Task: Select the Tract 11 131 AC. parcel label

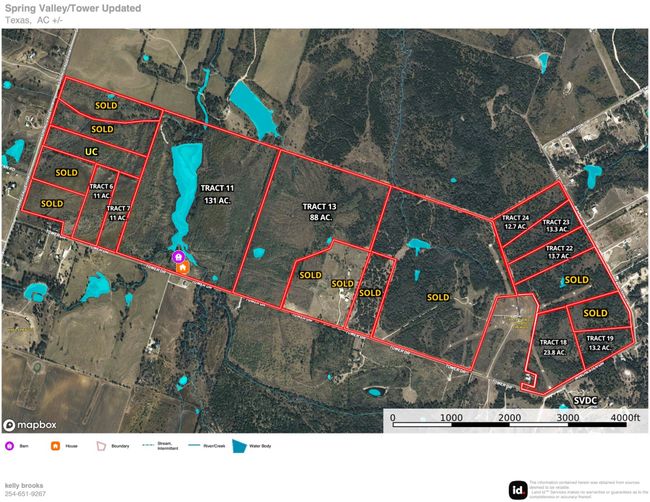Action: 216,193
